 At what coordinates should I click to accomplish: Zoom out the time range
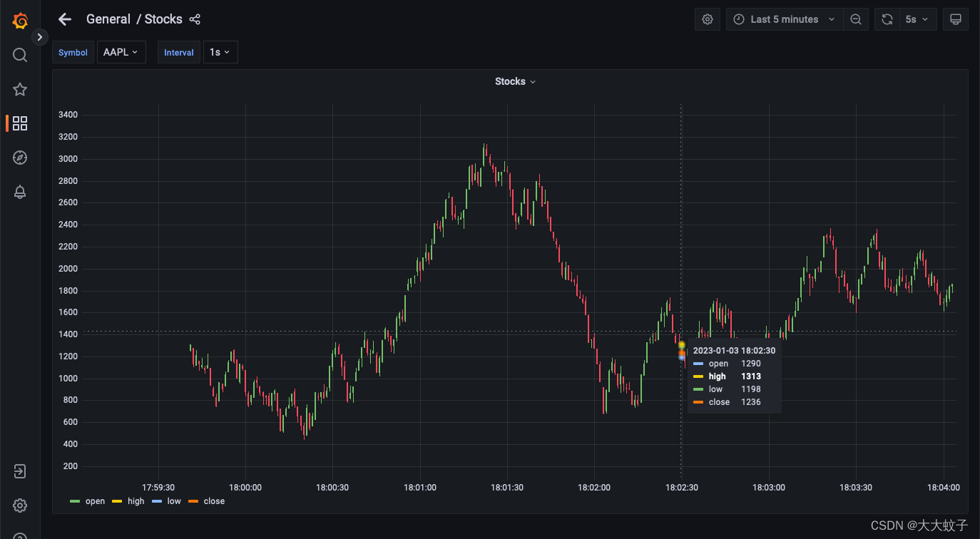pos(856,19)
